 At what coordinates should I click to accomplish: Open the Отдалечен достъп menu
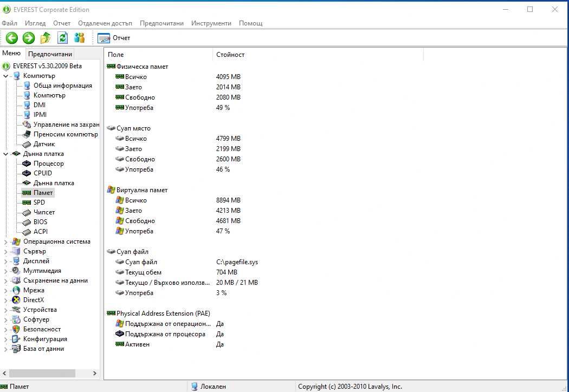pos(105,23)
